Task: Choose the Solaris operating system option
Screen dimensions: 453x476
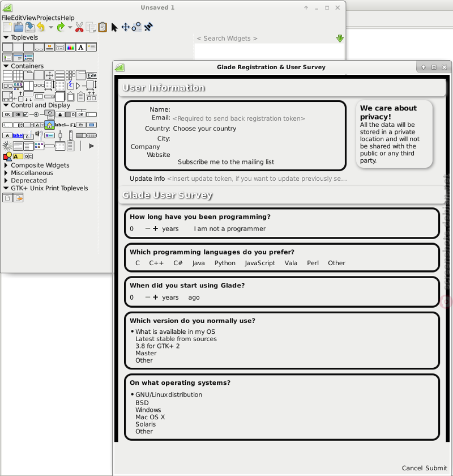Action: [x=146, y=424]
